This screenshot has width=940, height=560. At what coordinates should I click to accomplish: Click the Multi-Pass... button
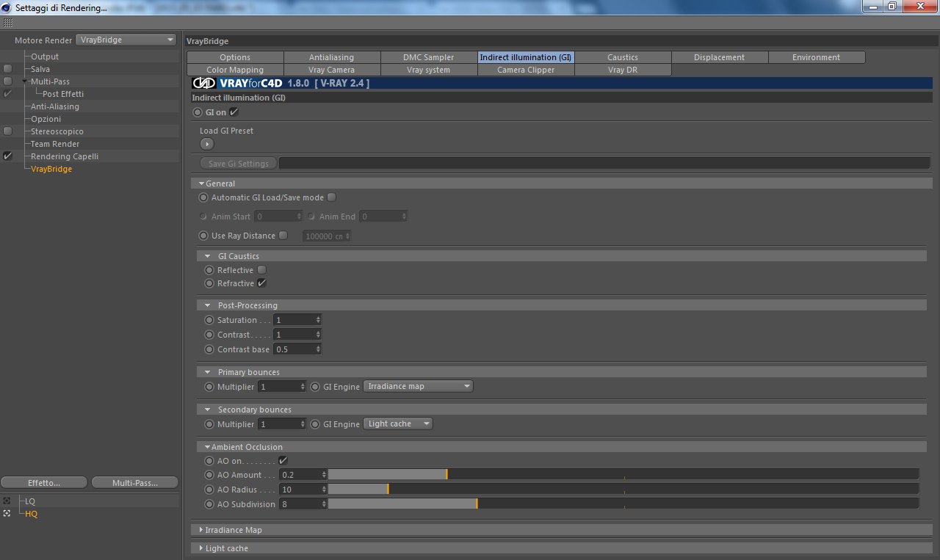click(135, 483)
